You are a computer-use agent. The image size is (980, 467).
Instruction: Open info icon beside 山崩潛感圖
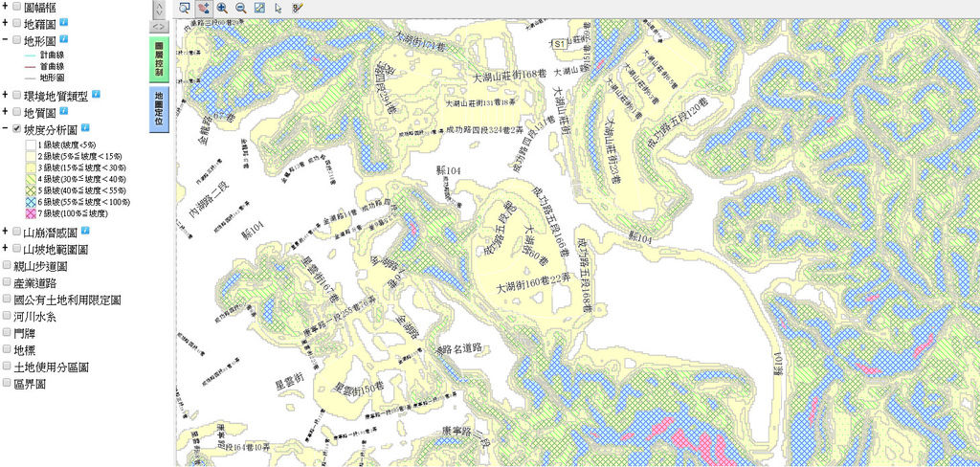(x=85, y=232)
